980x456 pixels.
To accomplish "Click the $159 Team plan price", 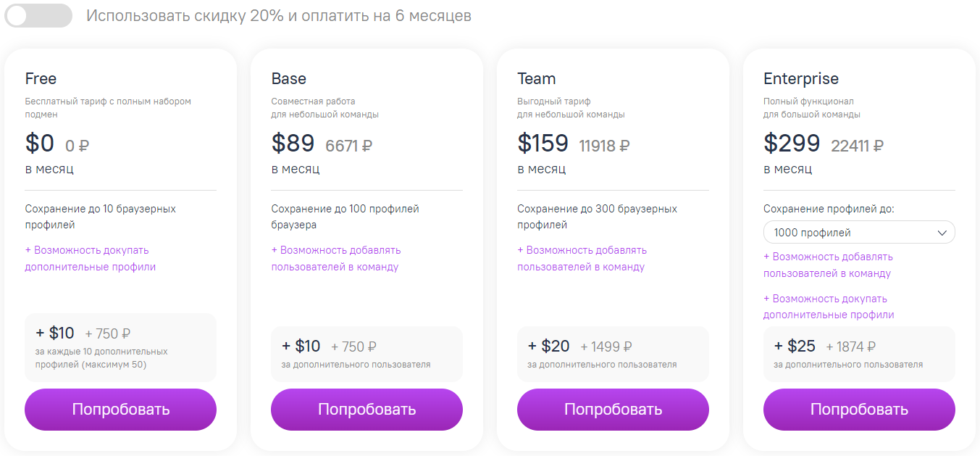I will pos(543,143).
